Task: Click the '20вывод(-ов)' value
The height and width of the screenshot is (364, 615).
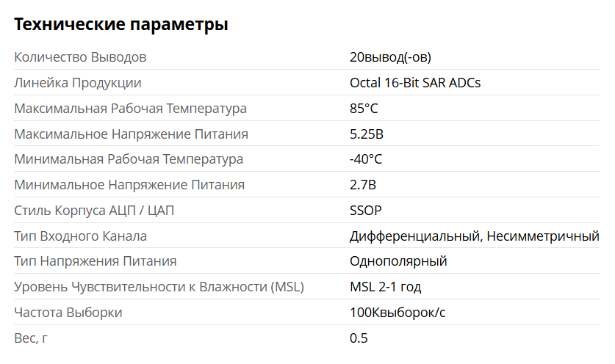Action: coord(390,57)
